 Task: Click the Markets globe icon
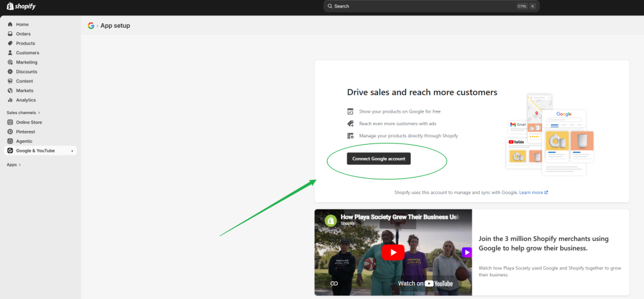(10, 91)
